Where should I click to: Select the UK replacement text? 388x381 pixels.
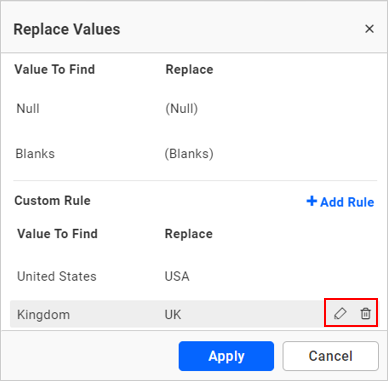(173, 315)
